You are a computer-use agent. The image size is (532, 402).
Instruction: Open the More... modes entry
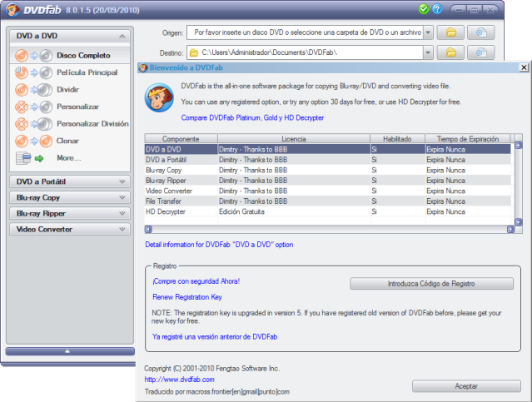pyautogui.click(x=70, y=158)
